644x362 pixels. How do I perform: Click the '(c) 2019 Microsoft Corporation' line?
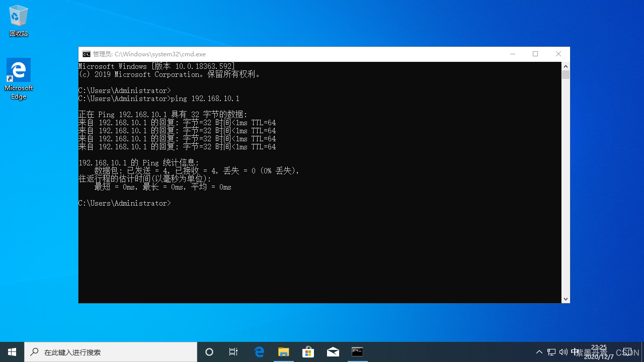coord(170,74)
